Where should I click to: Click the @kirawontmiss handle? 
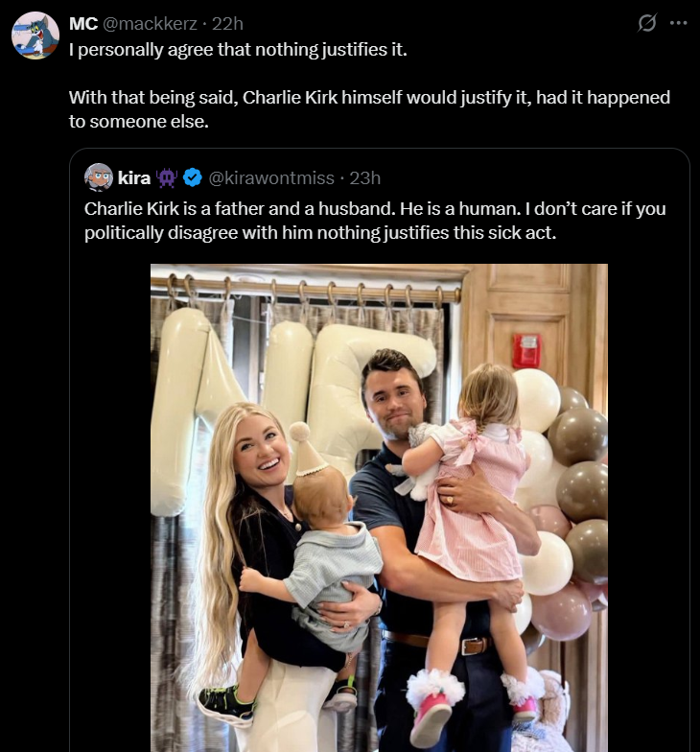[x=271, y=177]
